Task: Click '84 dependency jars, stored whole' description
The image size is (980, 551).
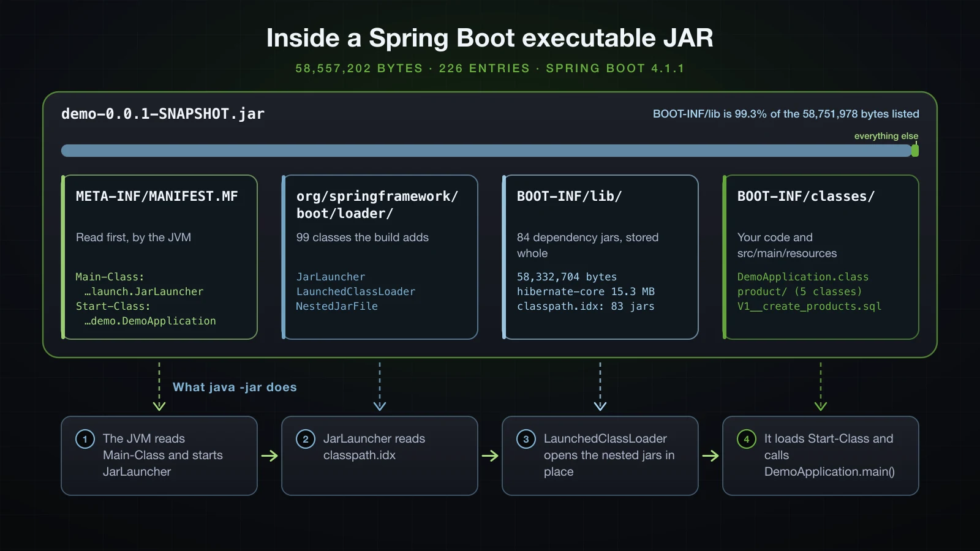Action: (588, 246)
